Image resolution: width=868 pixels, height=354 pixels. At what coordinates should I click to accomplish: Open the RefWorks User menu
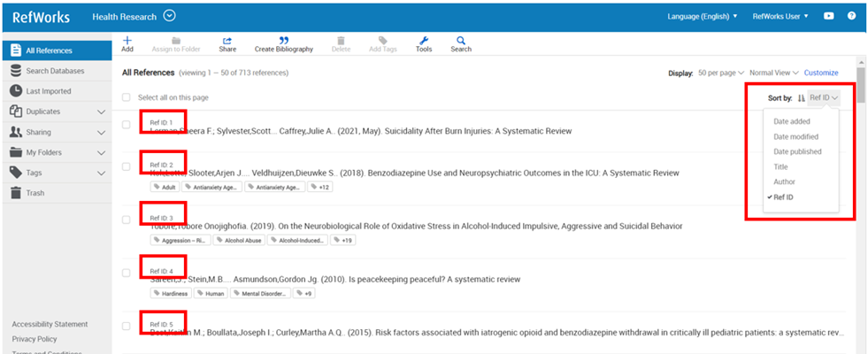[x=780, y=17]
